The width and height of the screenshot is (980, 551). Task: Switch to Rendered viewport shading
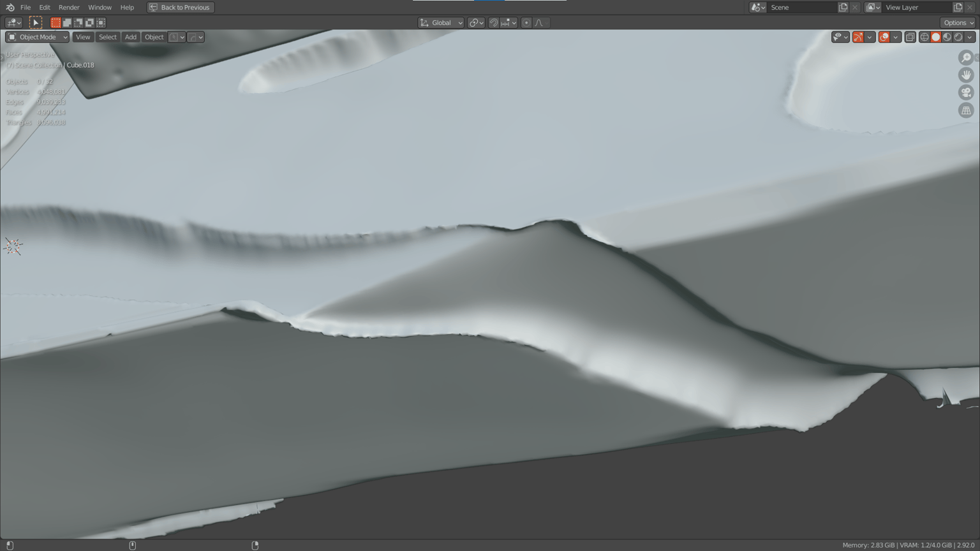click(958, 37)
